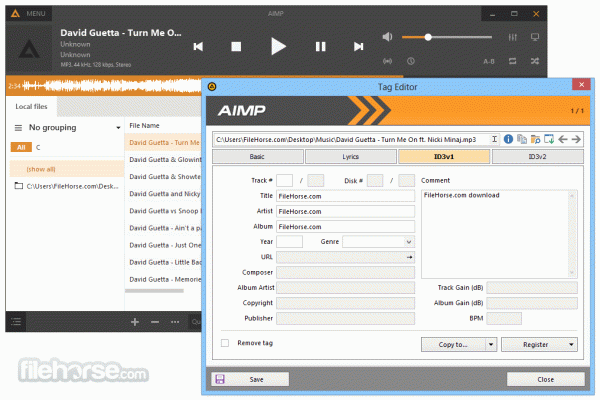
Task: Select David Guetta & Showtek track
Action: (163, 176)
